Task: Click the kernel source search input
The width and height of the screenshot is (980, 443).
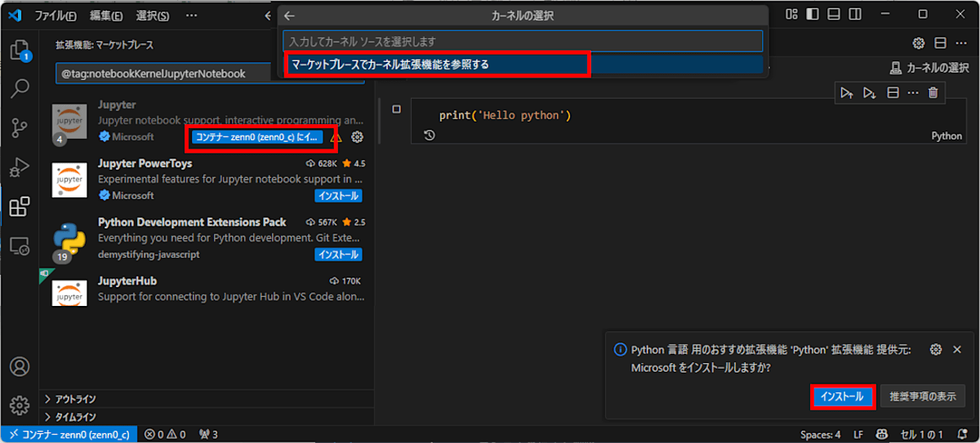Action: (x=523, y=41)
